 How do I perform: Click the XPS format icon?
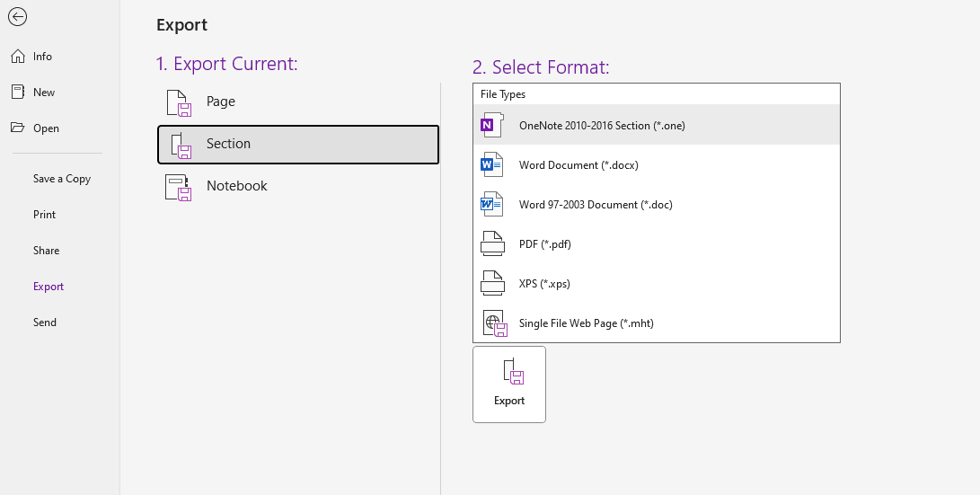[491, 284]
